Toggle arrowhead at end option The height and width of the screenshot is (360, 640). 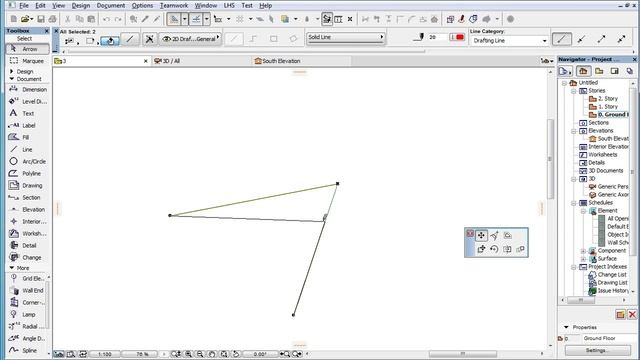point(601,39)
